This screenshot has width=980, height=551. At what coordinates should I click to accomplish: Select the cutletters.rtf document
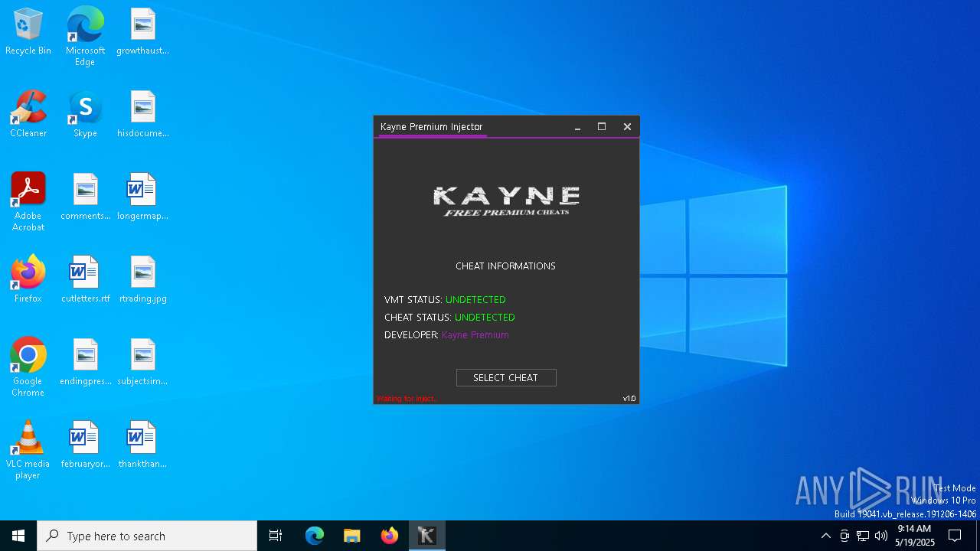[85, 280]
